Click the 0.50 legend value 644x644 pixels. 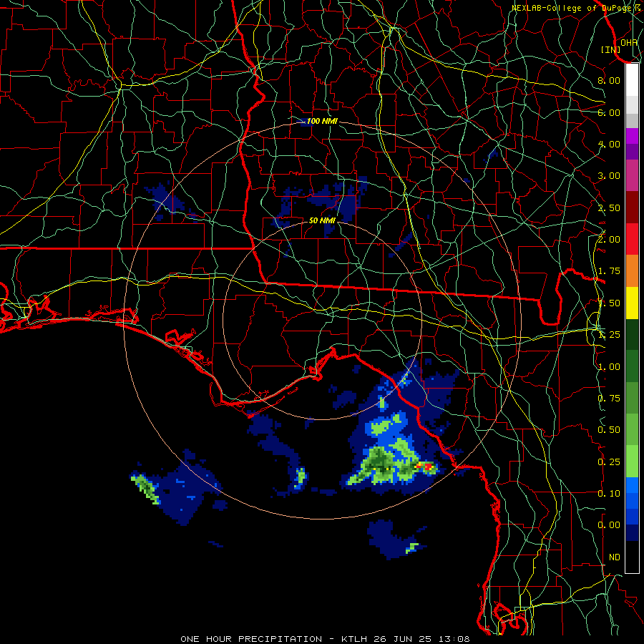[x=609, y=430]
